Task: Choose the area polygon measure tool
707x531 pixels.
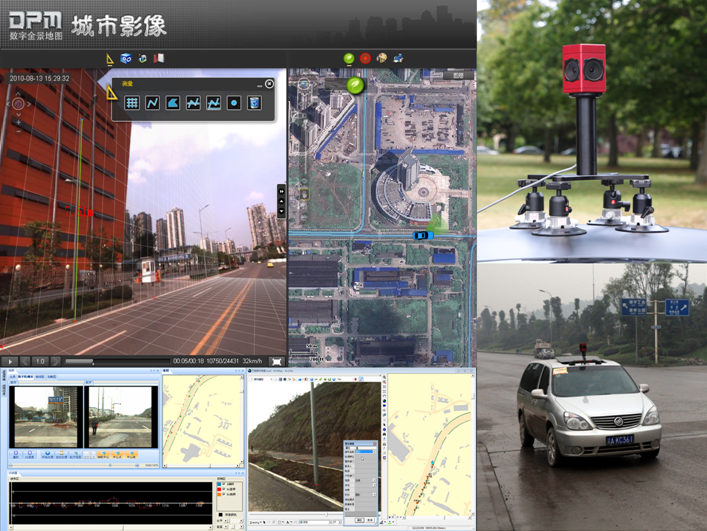Action: click(172, 103)
